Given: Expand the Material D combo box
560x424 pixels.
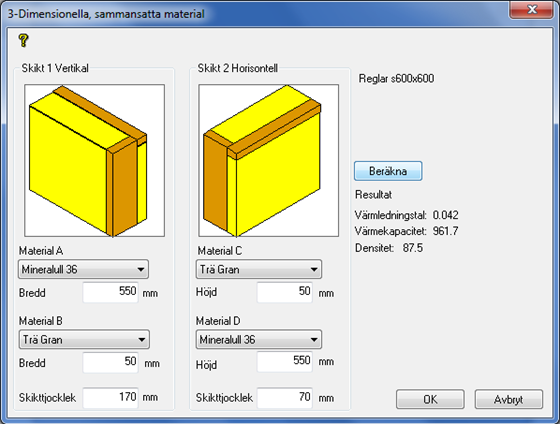Looking at the screenshot, I should click(259, 339).
